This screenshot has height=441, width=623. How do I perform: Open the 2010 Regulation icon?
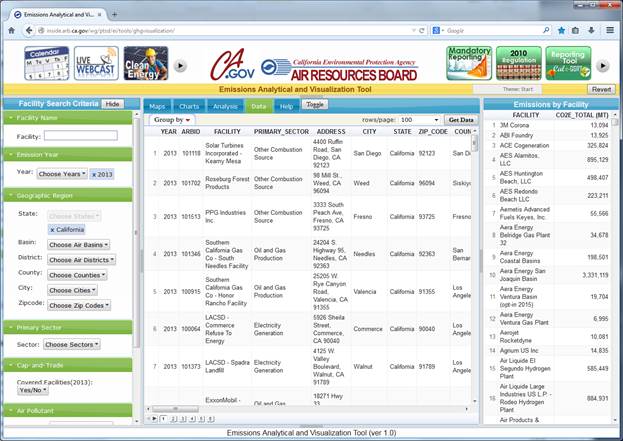[518, 63]
